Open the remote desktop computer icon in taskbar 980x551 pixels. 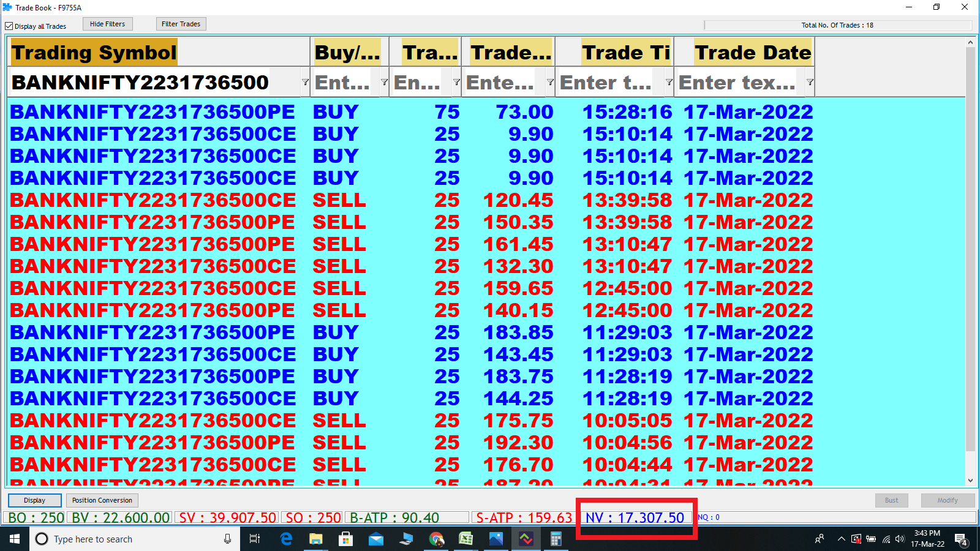405,539
